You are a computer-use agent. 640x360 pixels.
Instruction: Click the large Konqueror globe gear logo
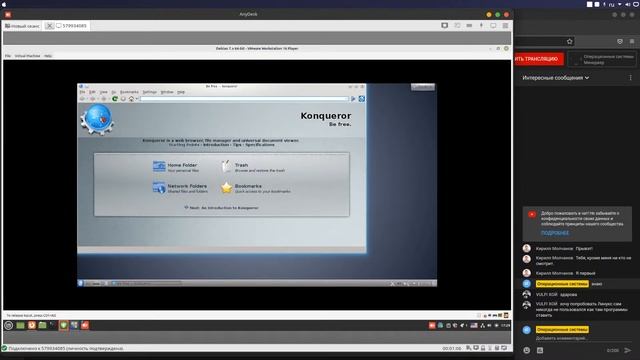click(x=97, y=120)
